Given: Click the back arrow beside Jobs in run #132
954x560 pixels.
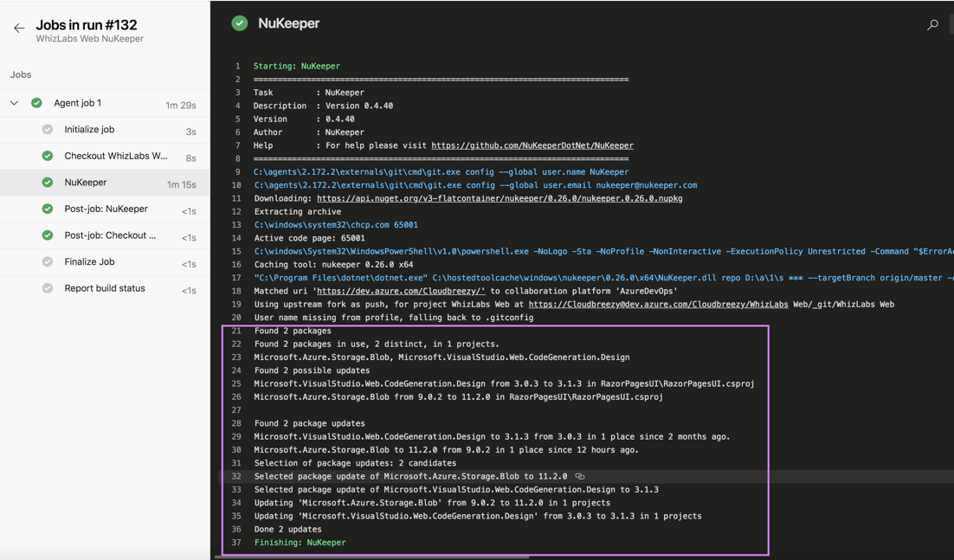Looking at the screenshot, I should tap(19, 28).
